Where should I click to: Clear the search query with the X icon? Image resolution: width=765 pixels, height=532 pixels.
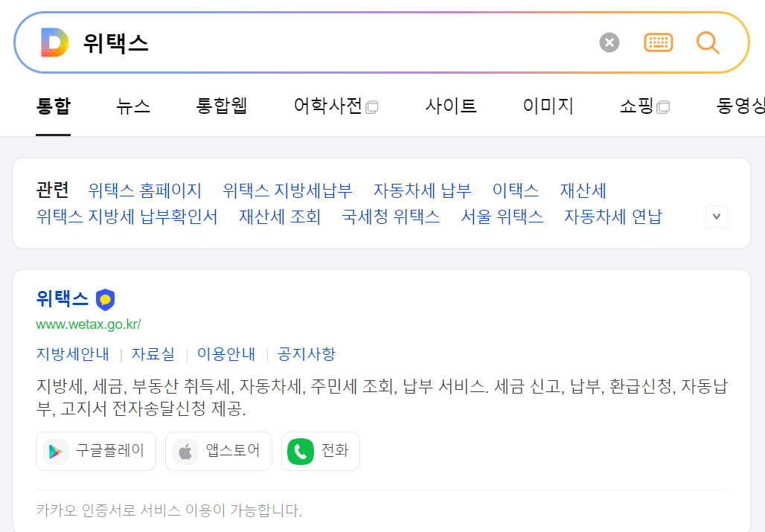click(x=609, y=42)
